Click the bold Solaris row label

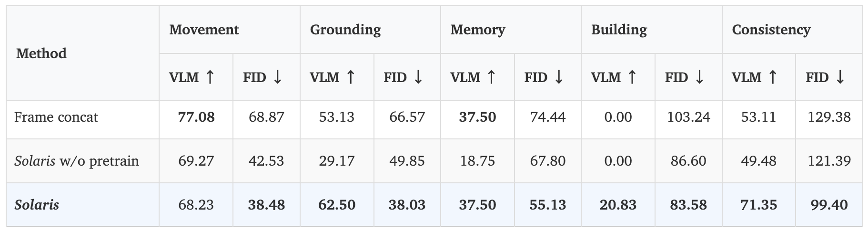pyautogui.click(x=37, y=205)
